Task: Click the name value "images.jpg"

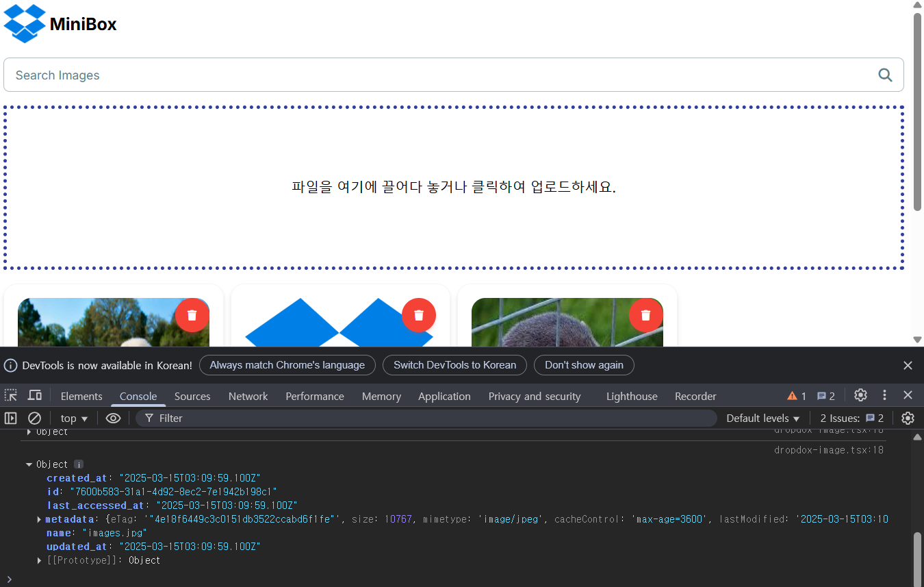Action: click(114, 533)
